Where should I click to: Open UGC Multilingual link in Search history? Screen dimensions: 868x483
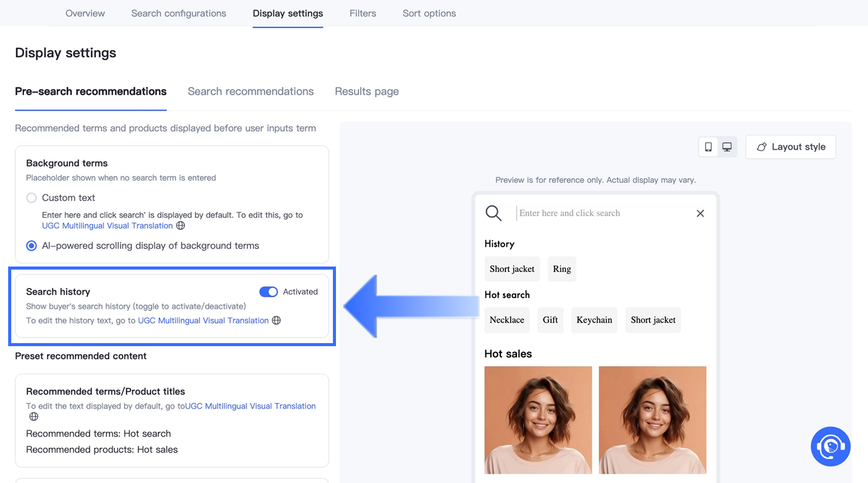(x=203, y=321)
